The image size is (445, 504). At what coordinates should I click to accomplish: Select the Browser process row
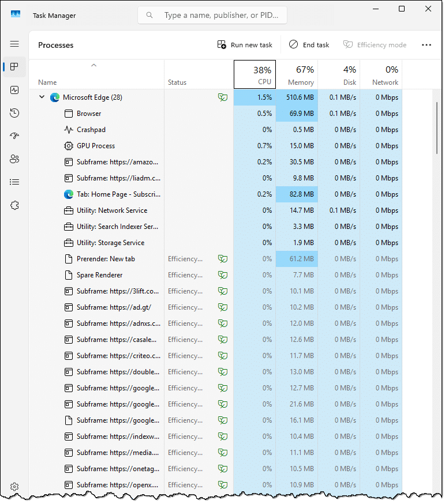point(216,114)
